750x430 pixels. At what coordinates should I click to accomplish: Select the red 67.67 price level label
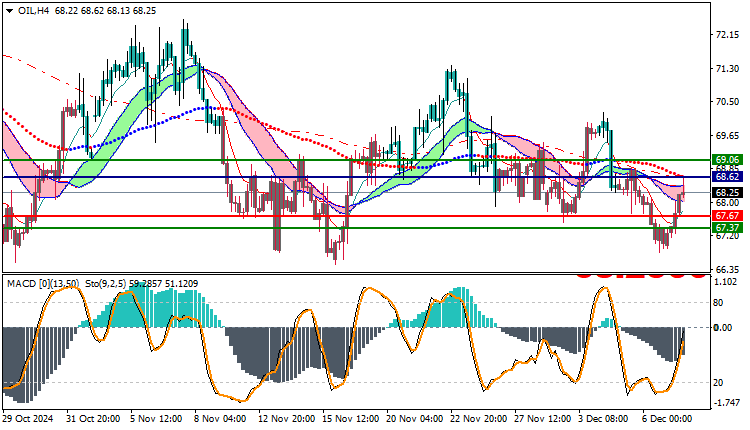[727, 216]
